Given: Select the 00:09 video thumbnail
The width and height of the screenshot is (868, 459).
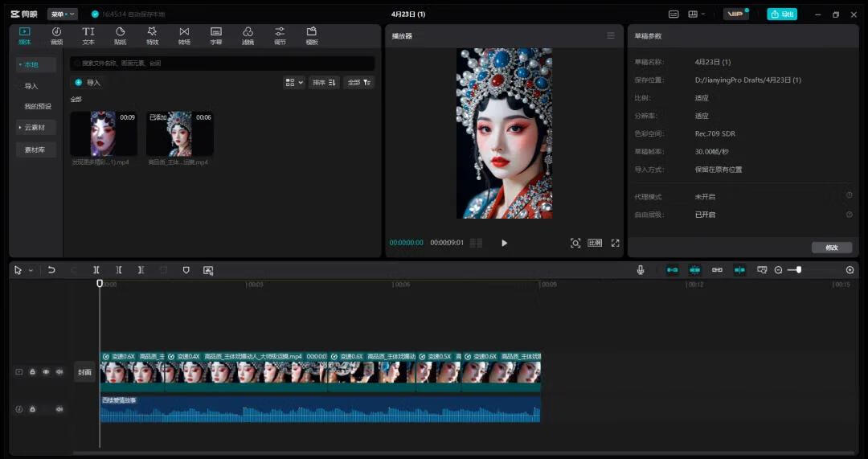Looking at the screenshot, I should 104,133.
